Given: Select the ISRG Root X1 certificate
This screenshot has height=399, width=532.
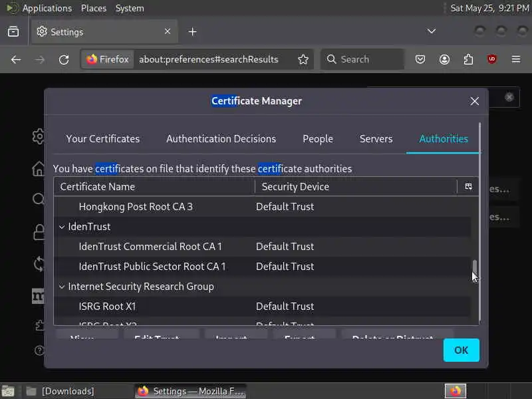Looking at the screenshot, I should [262, 307].
